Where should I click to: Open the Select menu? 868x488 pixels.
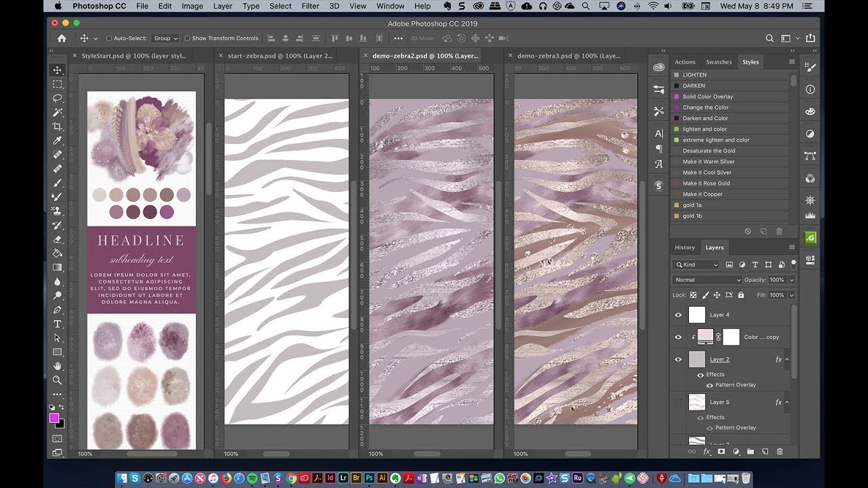(x=281, y=6)
